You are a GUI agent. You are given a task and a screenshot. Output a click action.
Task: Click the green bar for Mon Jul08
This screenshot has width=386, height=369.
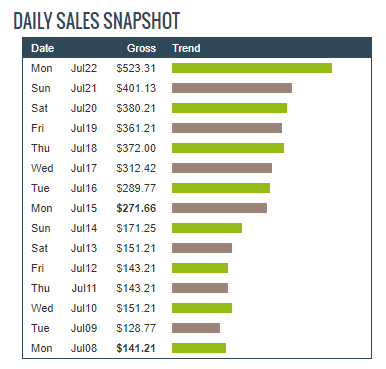pos(199,348)
